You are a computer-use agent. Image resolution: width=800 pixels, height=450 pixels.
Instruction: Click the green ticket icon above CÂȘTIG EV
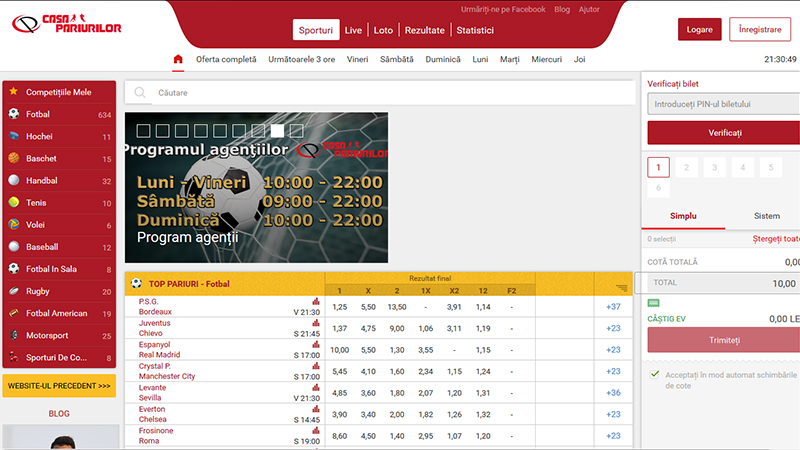pyautogui.click(x=653, y=303)
